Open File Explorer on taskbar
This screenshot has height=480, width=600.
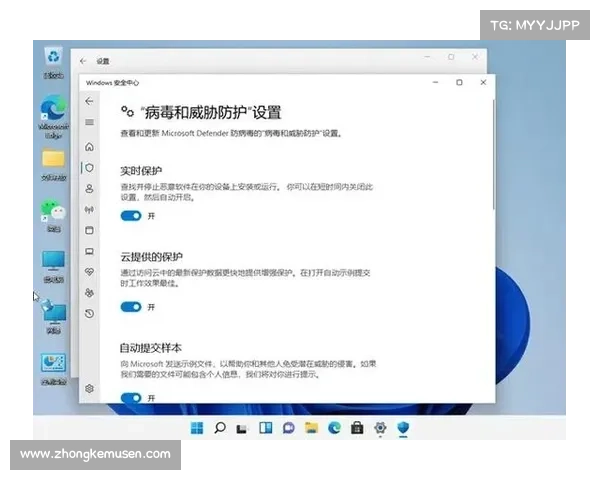tap(311, 428)
